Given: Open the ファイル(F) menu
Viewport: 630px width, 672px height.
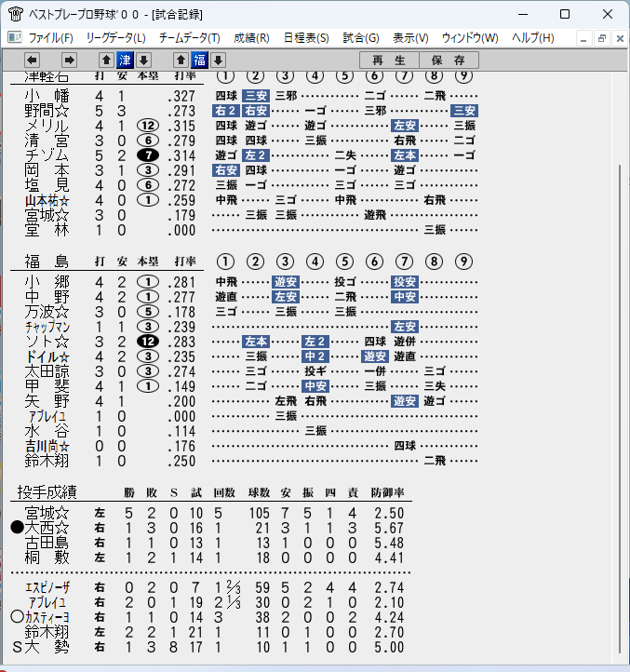Looking at the screenshot, I should click(50, 38).
